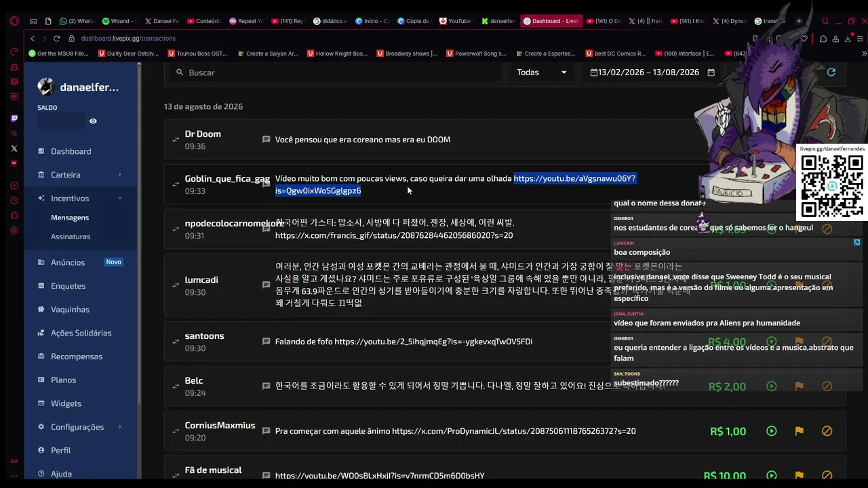The image size is (868, 488).
Task: Click the Anúncios icon in sidebar
Action: click(41, 262)
